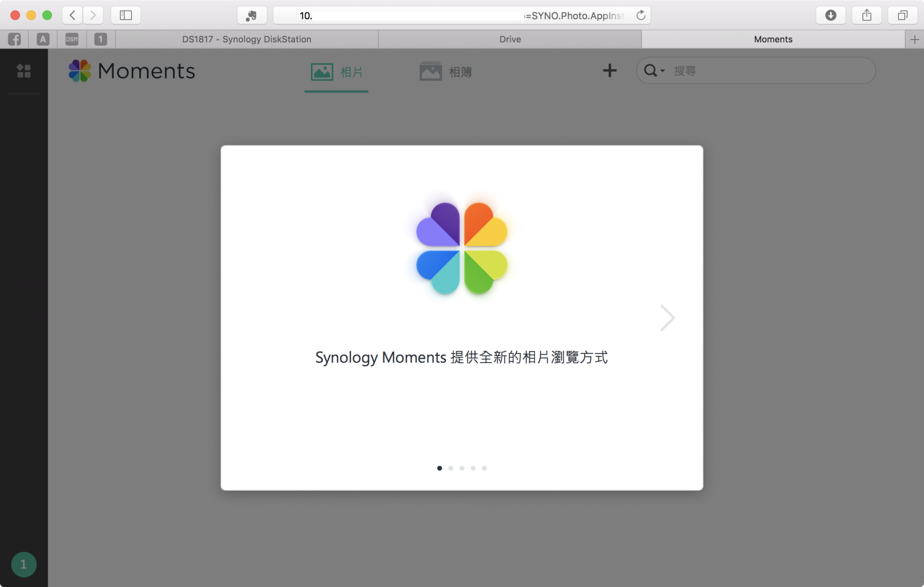
Task: Click the Moments flower logo in the header
Action: click(79, 71)
